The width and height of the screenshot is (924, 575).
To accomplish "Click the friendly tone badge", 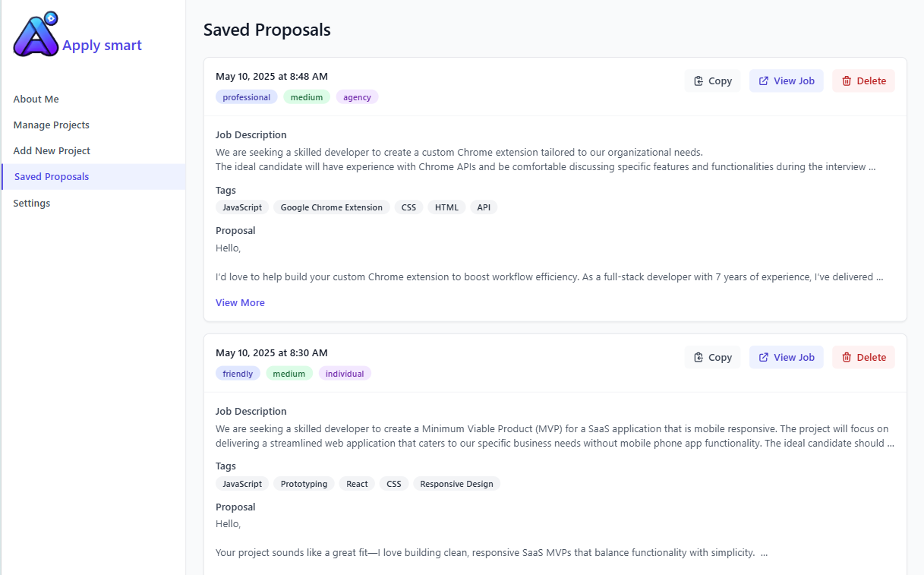I will click(x=238, y=374).
